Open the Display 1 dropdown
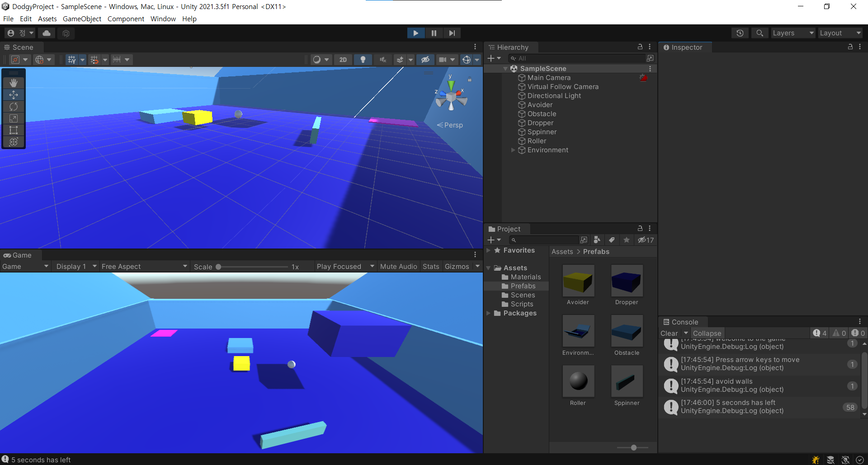 [76, 267]
